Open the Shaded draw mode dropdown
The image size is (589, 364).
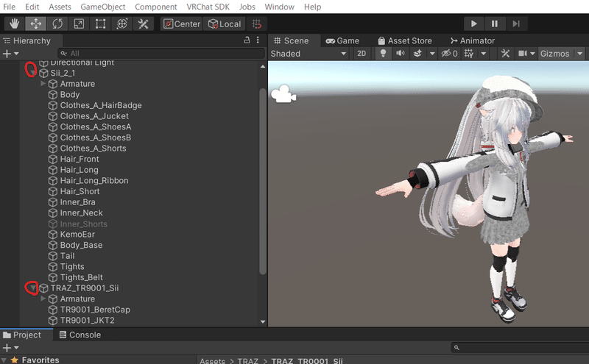(x=308, y=54)
